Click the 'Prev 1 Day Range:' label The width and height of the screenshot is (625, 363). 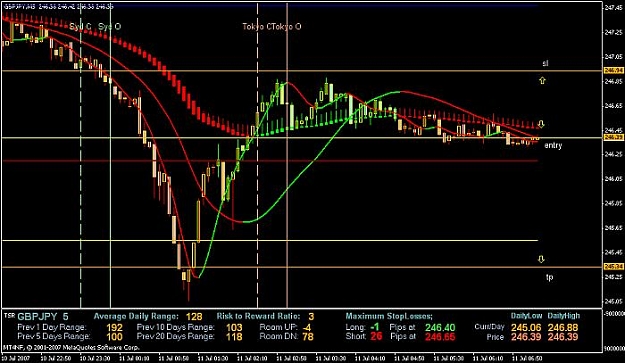click(x=52, y=328)
